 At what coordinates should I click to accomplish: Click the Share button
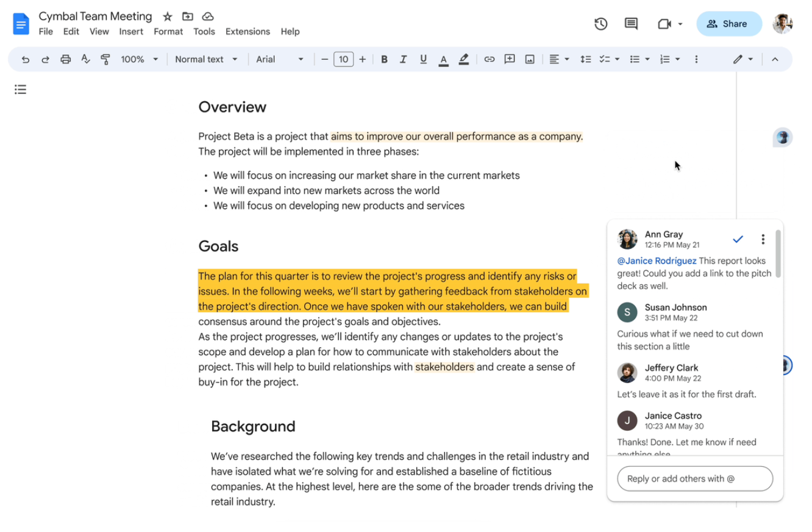729,24
